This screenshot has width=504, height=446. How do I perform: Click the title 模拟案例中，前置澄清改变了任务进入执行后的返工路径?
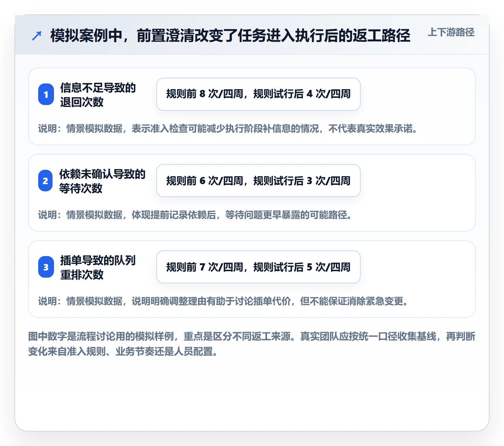(230, 35)
